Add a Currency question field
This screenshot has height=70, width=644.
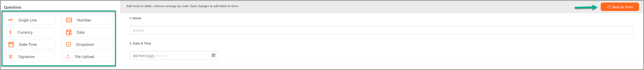(29, 32)
